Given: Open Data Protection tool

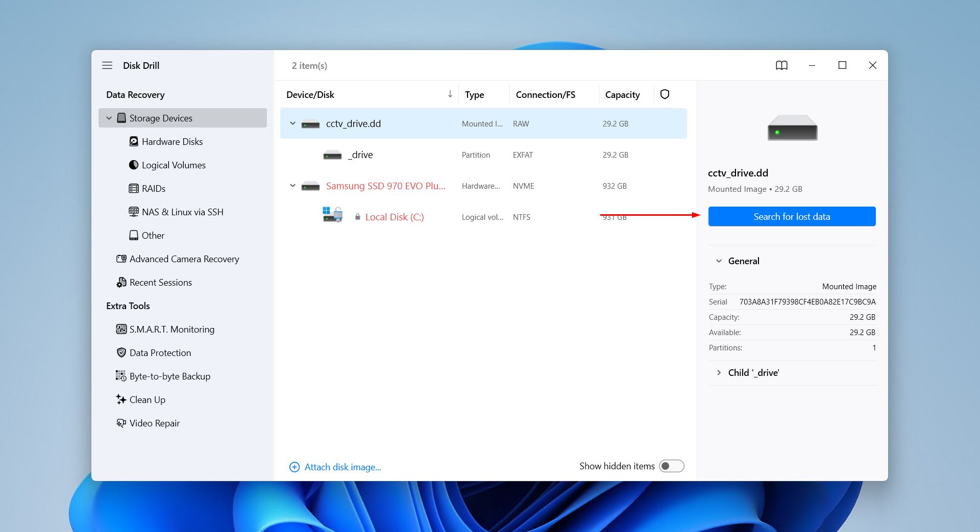Looking at the screenshot, I should (x=160, y=352).
